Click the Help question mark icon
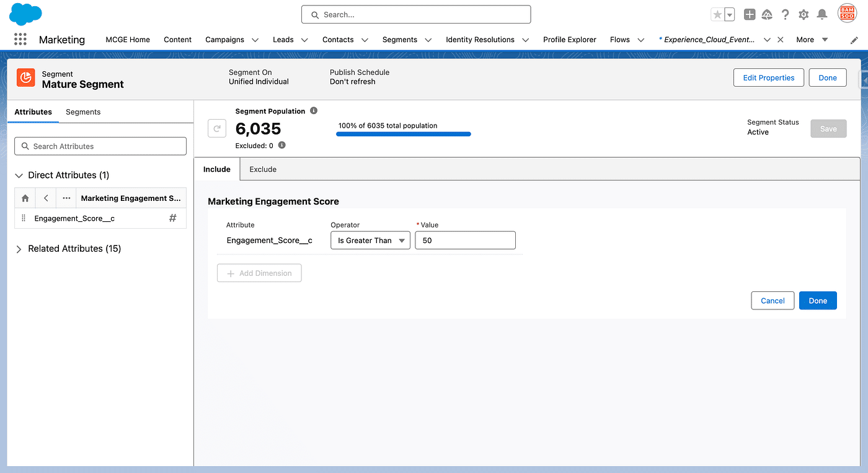Screen dimensions: 868x473 pos(786,15)
